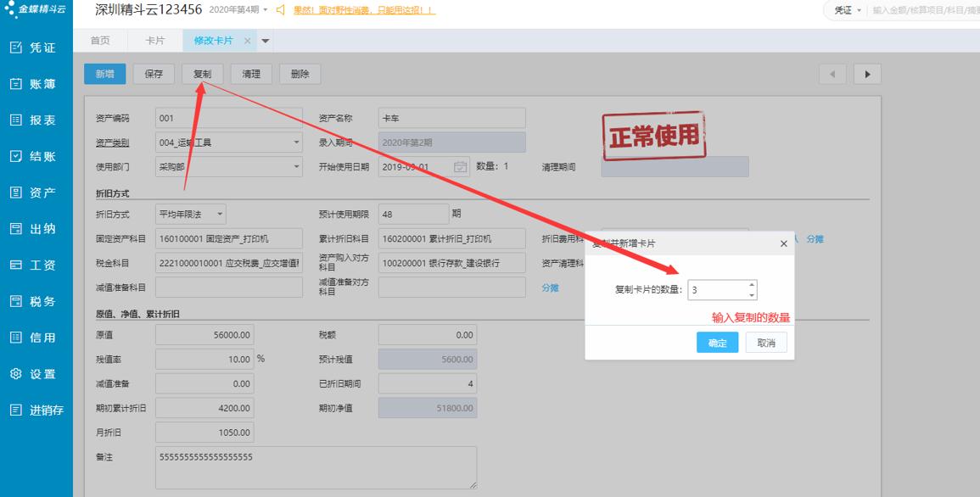Go to the 结账 module

(36, 155)
